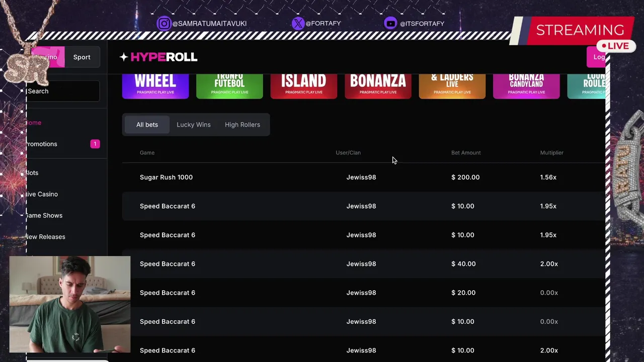This screenshot has height=362, width=644.
Task: Click the $ 40.00 bet amount
Action: pos(463,264)
